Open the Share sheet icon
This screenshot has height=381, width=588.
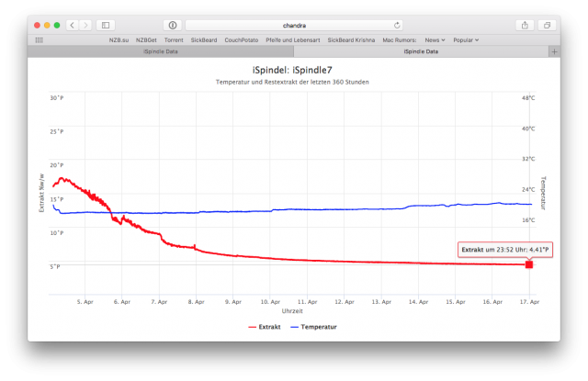(525, 25)
